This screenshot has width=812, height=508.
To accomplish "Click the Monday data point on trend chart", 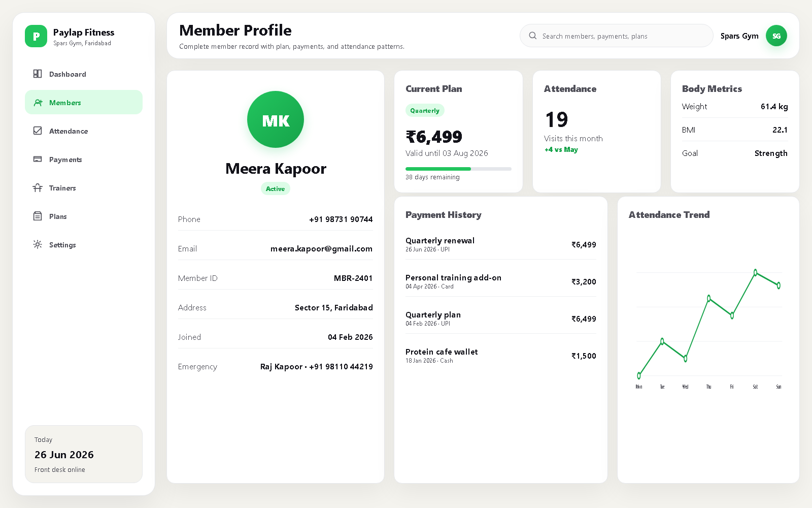I will [639, 376].
